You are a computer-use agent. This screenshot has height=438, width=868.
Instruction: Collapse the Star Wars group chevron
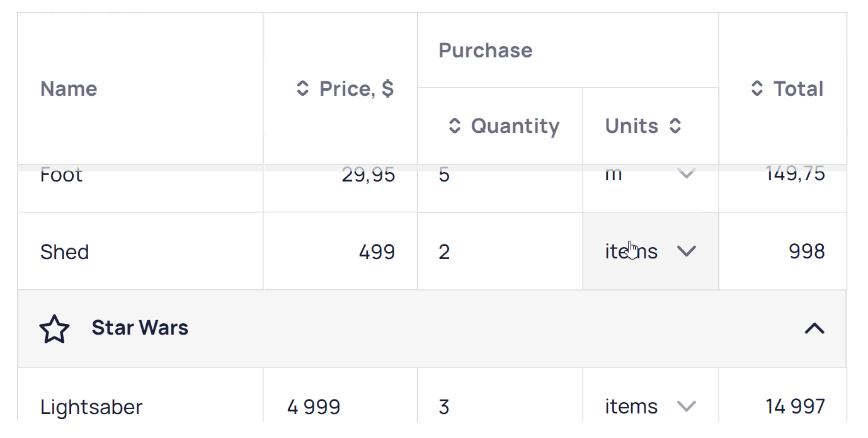tap(814, 328)
